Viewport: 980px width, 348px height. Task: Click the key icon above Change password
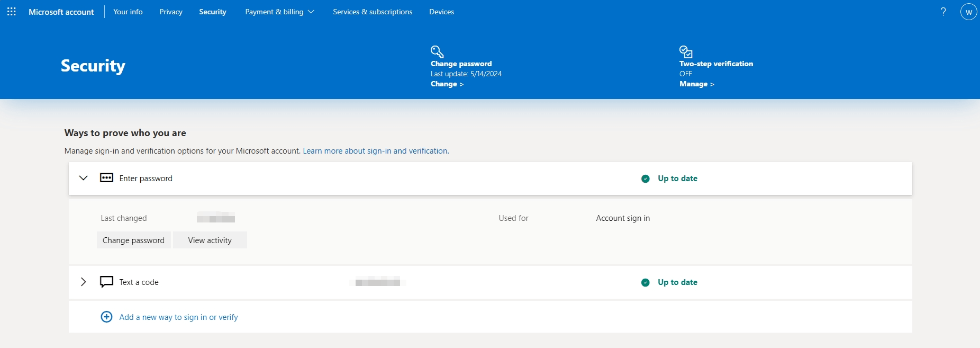tap(437, 51)
